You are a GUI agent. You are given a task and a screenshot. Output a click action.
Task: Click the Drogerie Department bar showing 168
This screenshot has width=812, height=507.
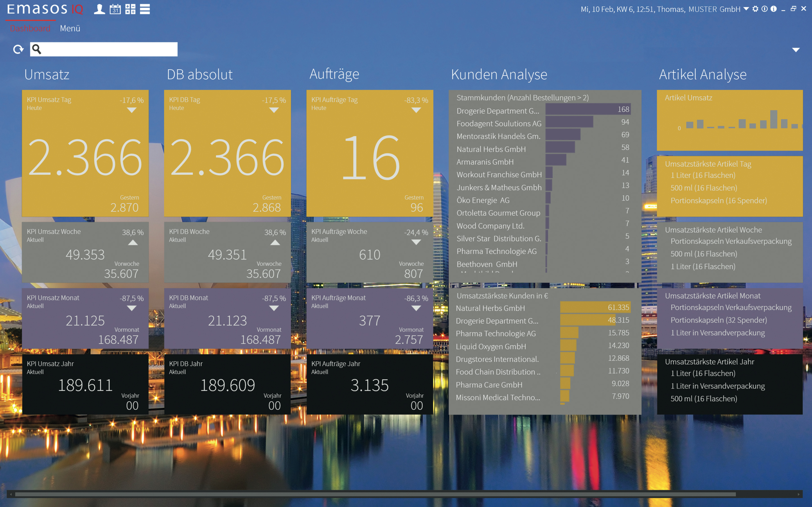click(588, 109)
